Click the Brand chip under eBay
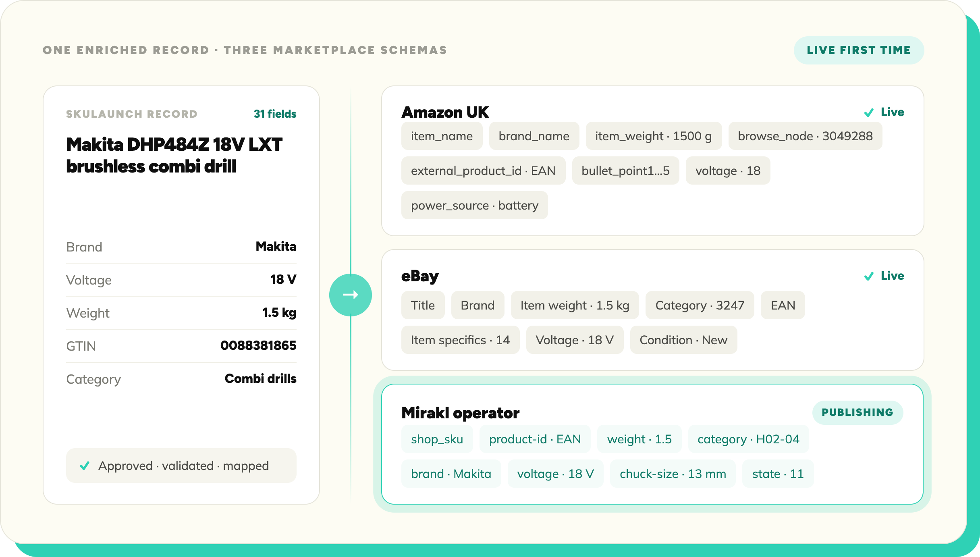The image size is (980, 557). coord(478,306)
